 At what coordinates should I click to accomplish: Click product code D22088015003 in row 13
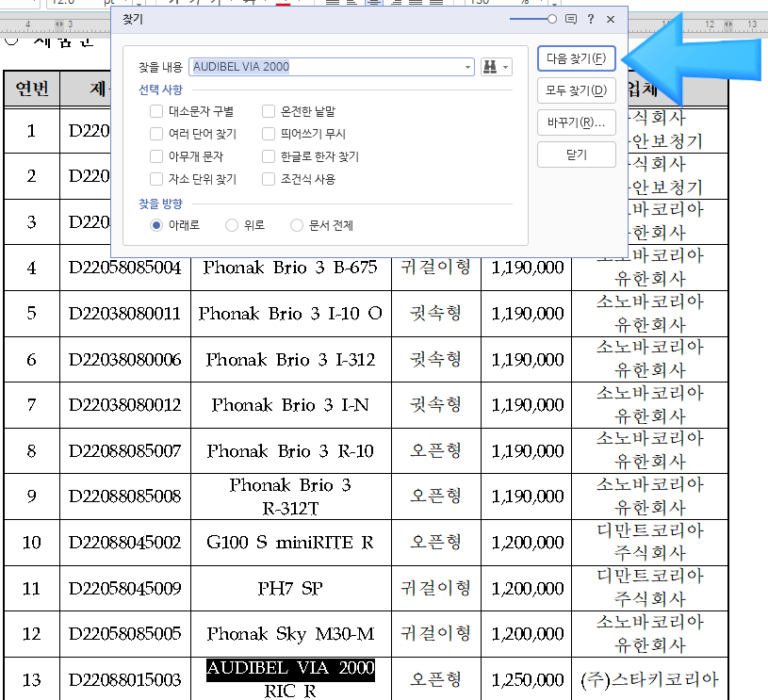point(125,680)
